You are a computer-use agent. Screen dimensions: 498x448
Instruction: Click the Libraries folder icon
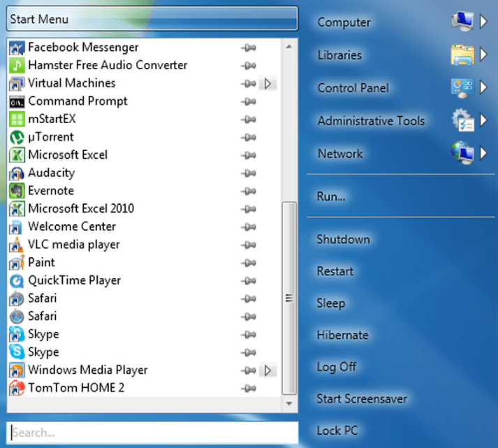[x=463, y=55]
